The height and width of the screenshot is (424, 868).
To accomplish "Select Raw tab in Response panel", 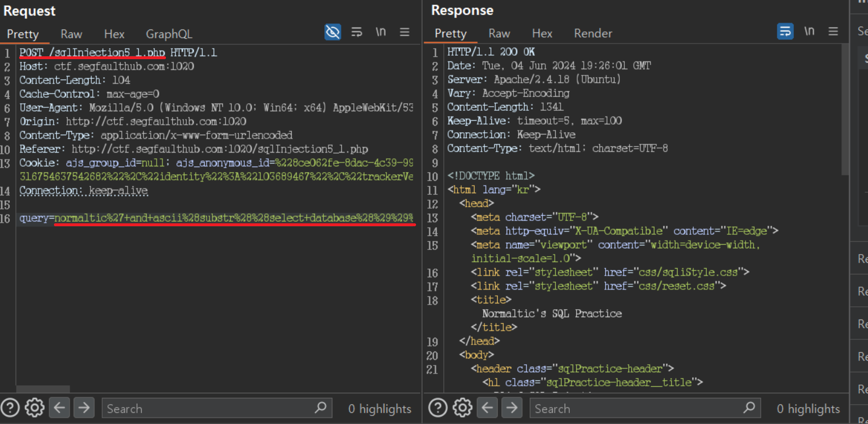I will (499, 34).
